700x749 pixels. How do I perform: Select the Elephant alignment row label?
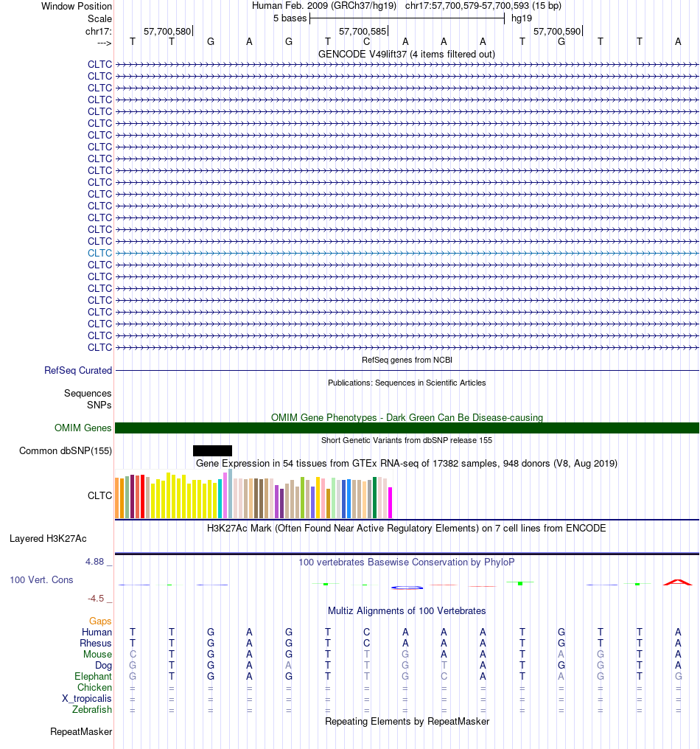click(x=93, y=677)
